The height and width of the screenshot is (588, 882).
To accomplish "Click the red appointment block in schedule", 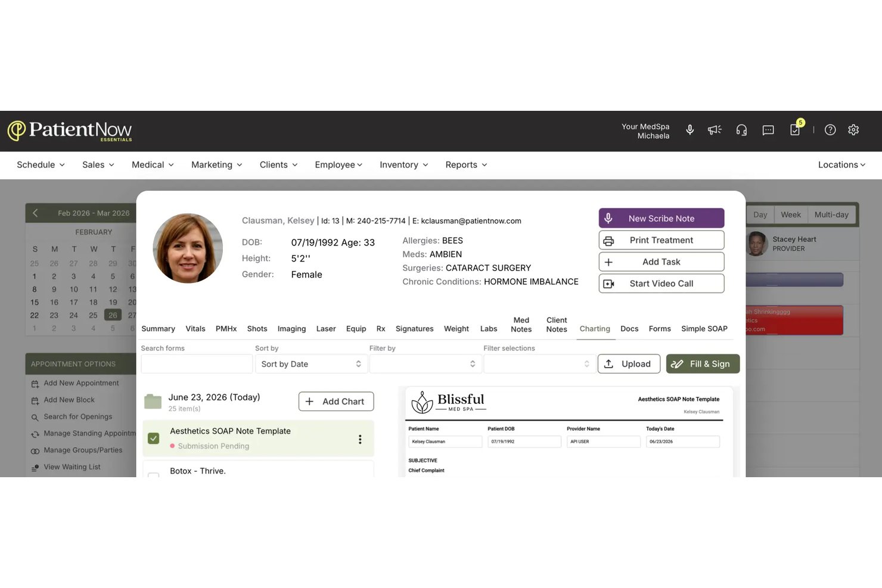I will click(x=794, y=321).
